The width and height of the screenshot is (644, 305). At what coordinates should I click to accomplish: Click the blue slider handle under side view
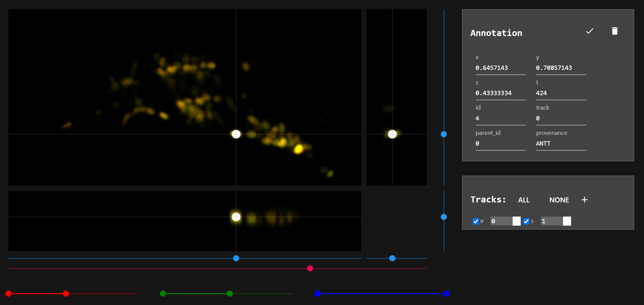pos(392,258)
